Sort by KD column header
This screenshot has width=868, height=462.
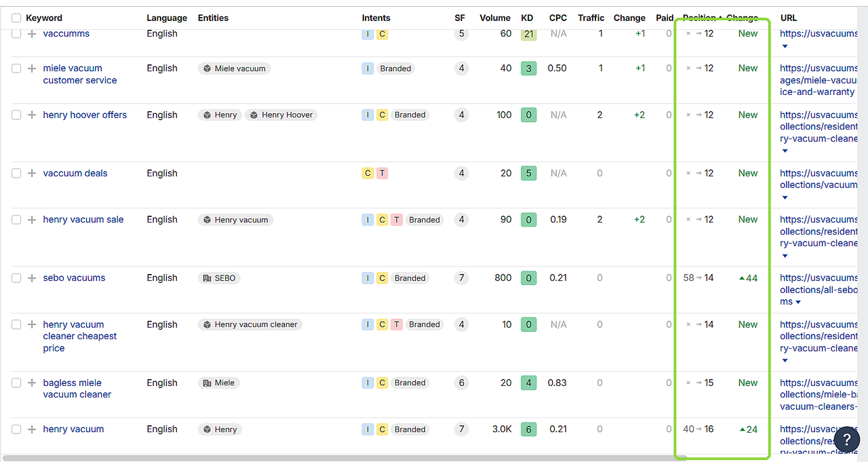click(x=527, y=18)
